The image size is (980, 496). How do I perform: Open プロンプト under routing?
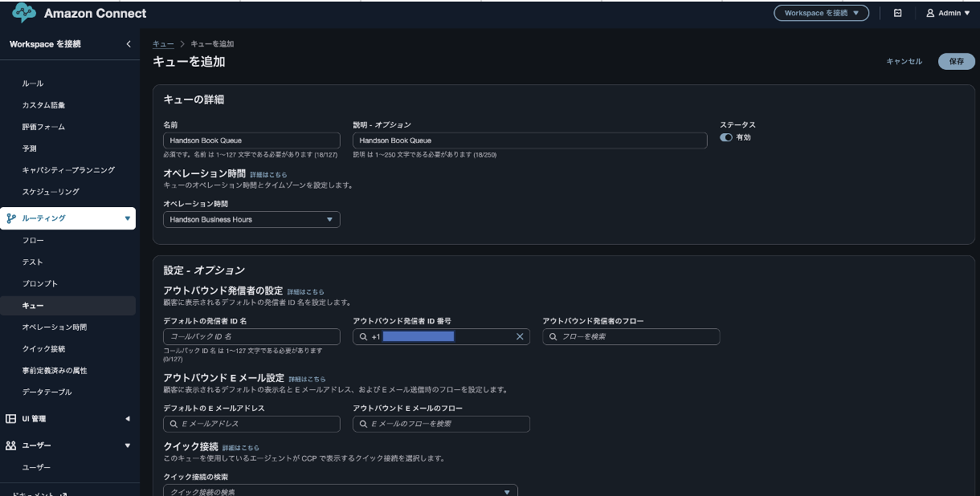(x=40, y=284)
